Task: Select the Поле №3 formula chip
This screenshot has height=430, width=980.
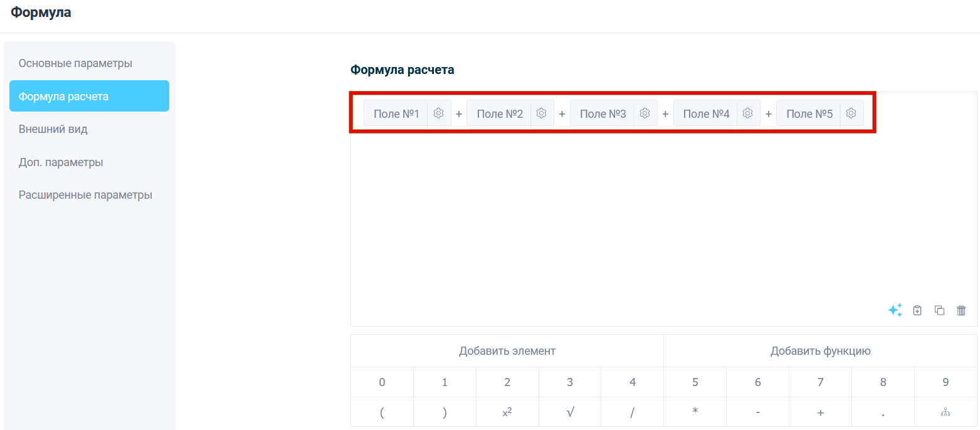Action: coord(603,113)
